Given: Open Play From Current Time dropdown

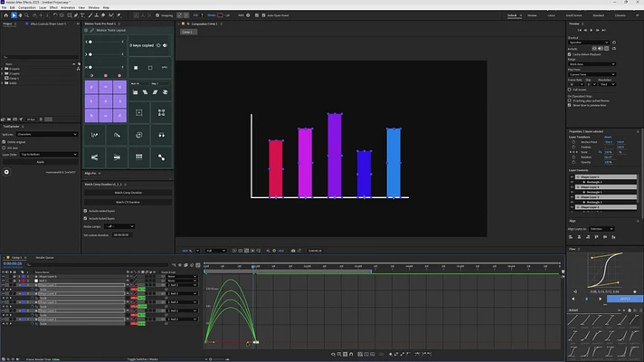Looking at the screenshot, I should pyautogui.click(x=592, y=74).
